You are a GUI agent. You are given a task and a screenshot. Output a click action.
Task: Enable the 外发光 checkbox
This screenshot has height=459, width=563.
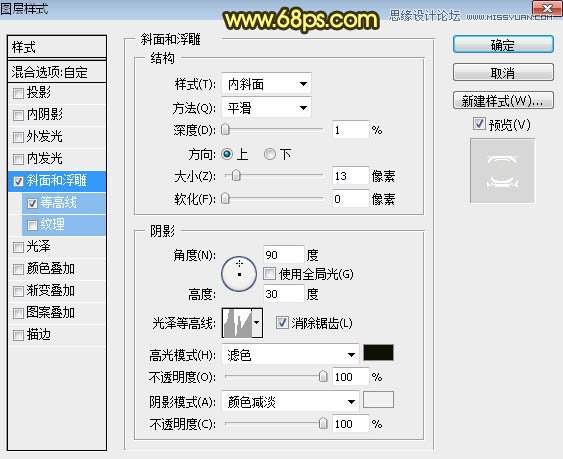point(18,138)
